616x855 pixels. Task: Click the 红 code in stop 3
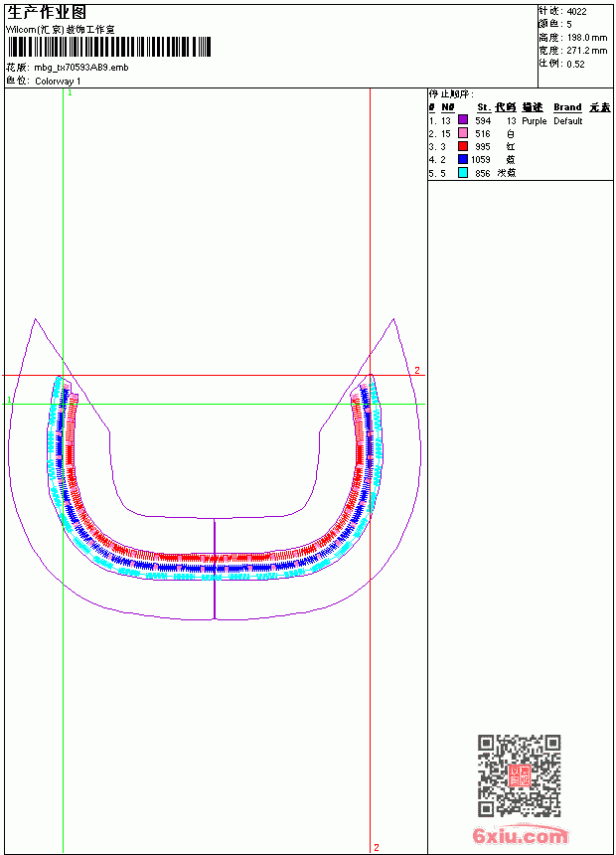tap(511, 147)
